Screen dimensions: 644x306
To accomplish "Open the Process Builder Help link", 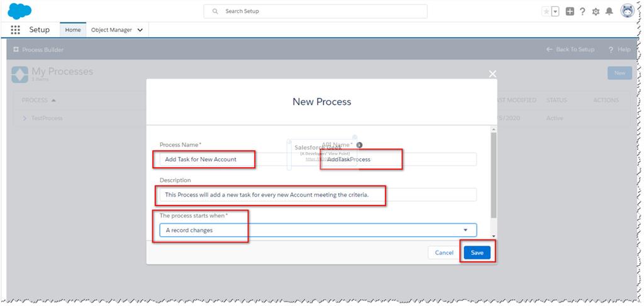I will tap(619, 49).
